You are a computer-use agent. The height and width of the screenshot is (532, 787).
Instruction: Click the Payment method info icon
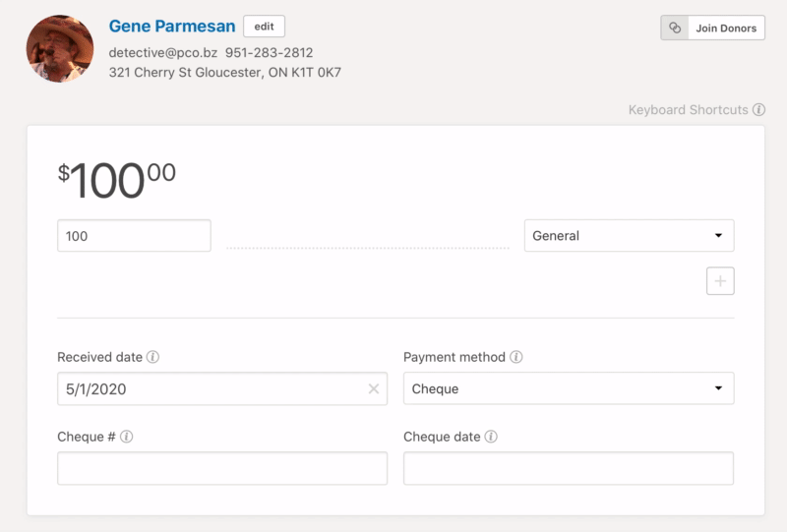coord(516,357)
